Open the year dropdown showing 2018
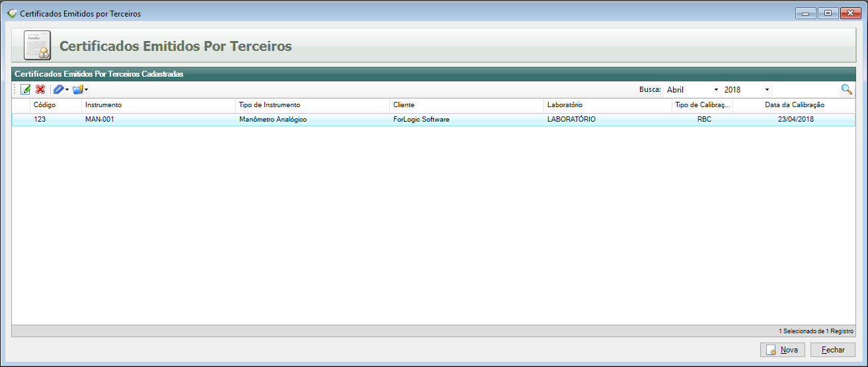The image size is (868, 367). pyautogui.click(x=746, y=89)
